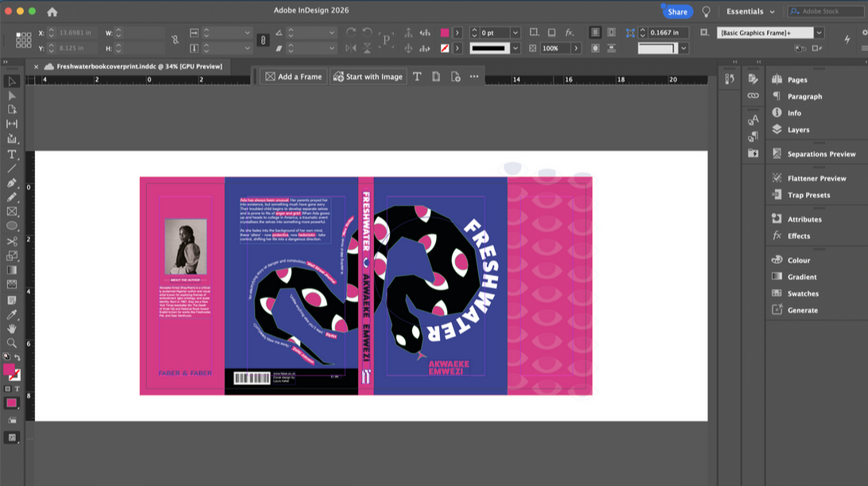Open the corner shape dropdown
This screenshot has width=868, height=486.
683,49
